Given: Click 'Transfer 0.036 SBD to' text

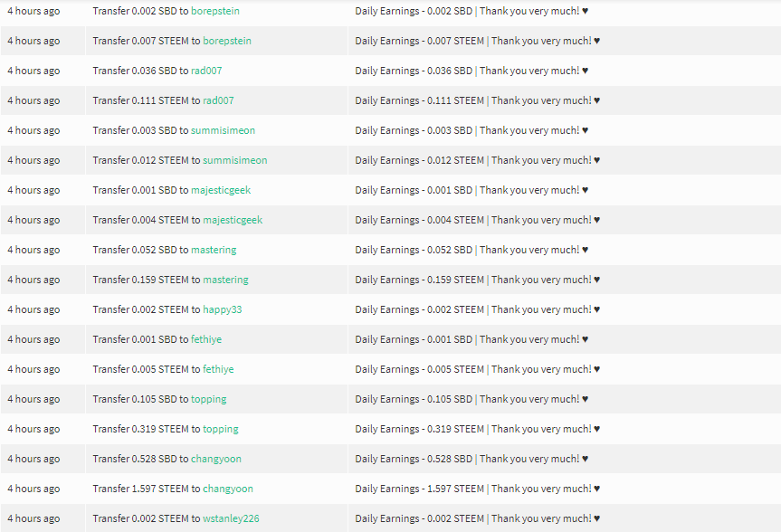Looking at the screenshot, I should [x=140, y=71].
